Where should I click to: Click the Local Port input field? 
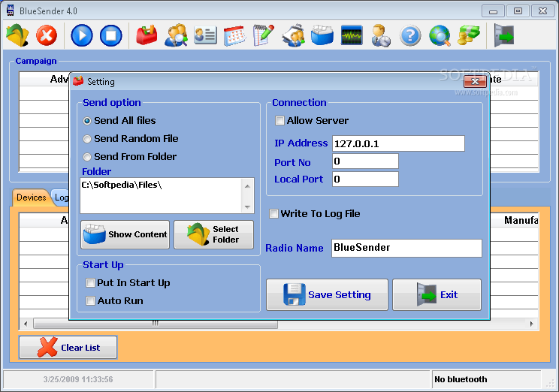pos(365,179)
